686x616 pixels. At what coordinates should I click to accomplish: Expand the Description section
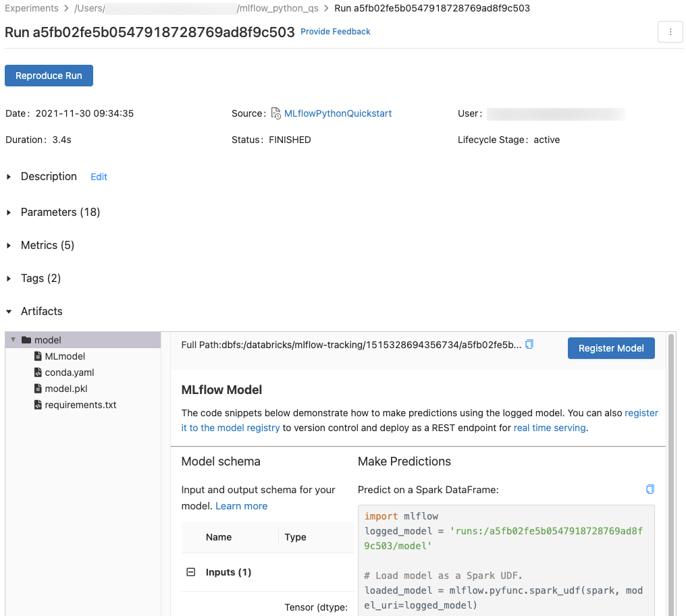pos(9,177)
